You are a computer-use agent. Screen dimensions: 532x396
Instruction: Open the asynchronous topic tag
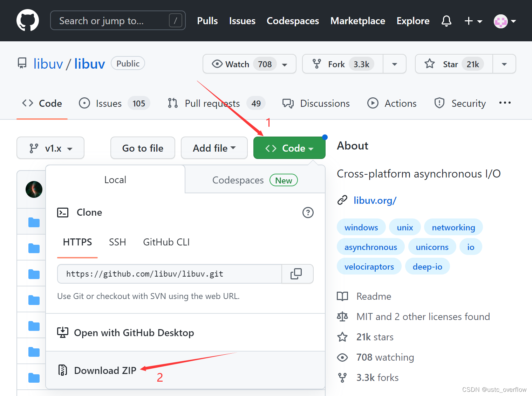370,247
